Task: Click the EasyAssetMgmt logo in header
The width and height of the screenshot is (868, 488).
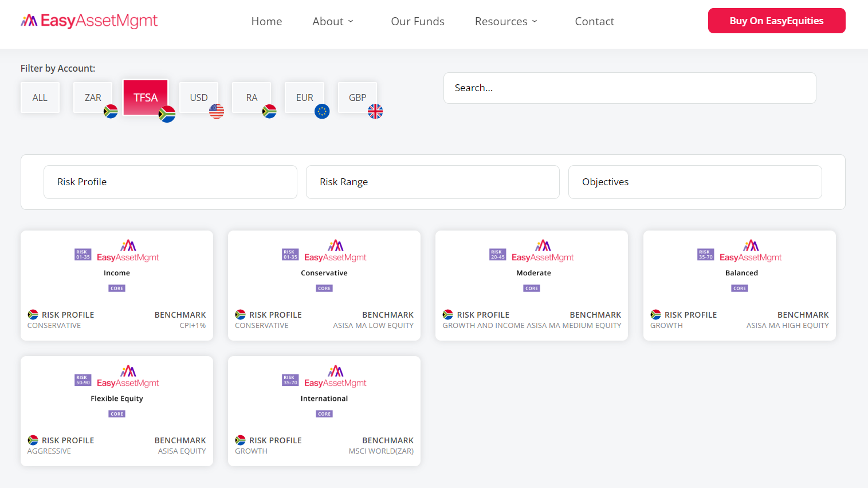Action: pos(89,21)
